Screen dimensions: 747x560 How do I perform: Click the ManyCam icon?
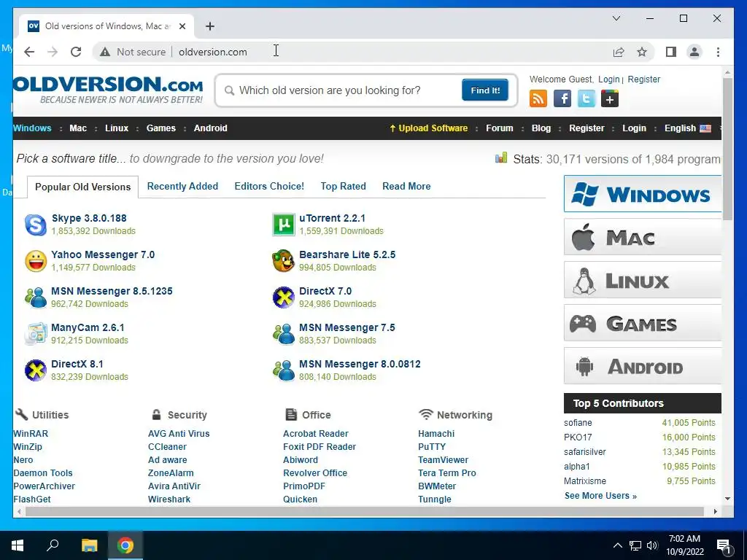[x=36, y=334]
